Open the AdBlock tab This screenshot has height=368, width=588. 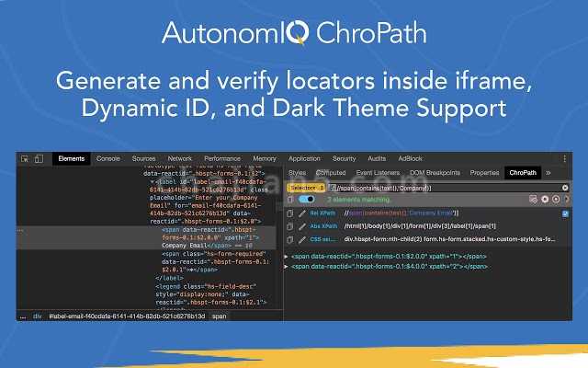point(411,159)
